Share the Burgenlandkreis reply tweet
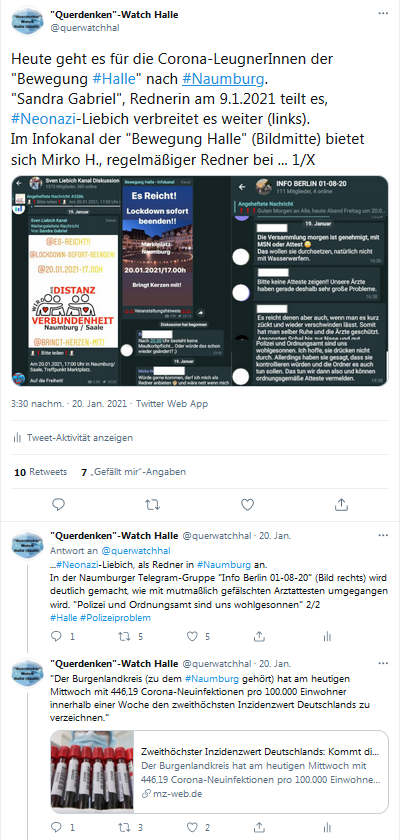401x840 pixels. pyautogui.click(x=260, y=827)
